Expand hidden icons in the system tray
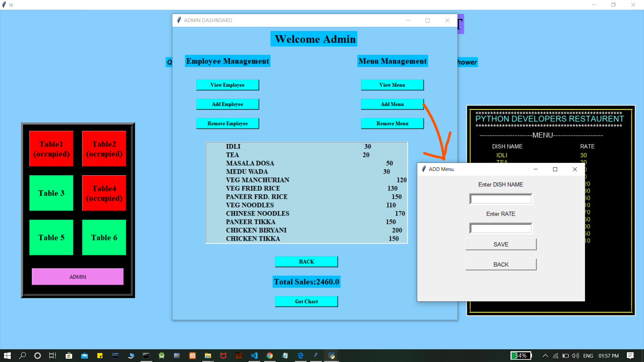The width and height of the screenshot is (644, 362). coord(545,356)
